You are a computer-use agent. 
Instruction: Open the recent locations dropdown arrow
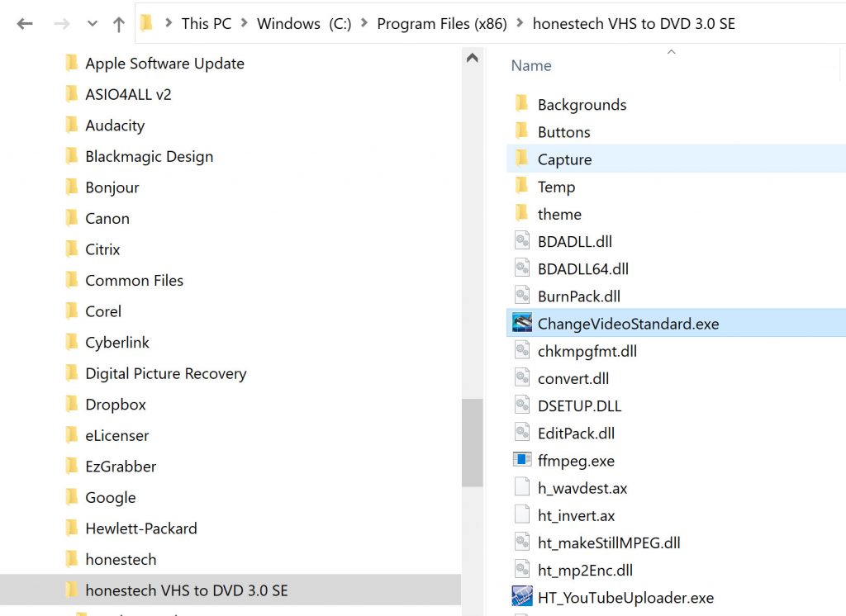point(92,24)
